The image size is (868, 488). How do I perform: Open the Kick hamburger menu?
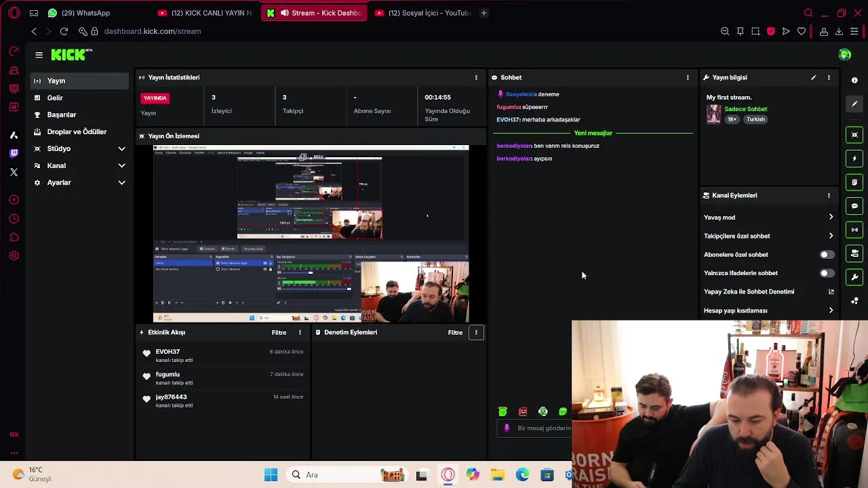(x=39, y=55)
